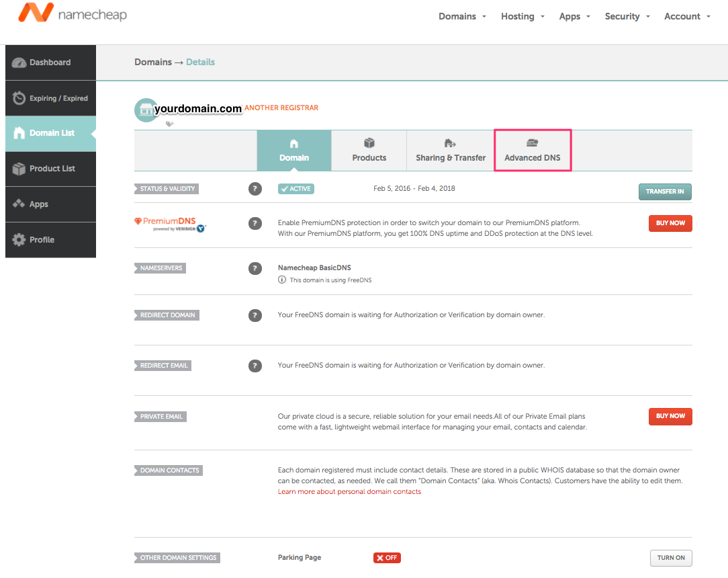Screen dimensions: 728x578
Task: Expand the Apps top menu
Action: 575,16
